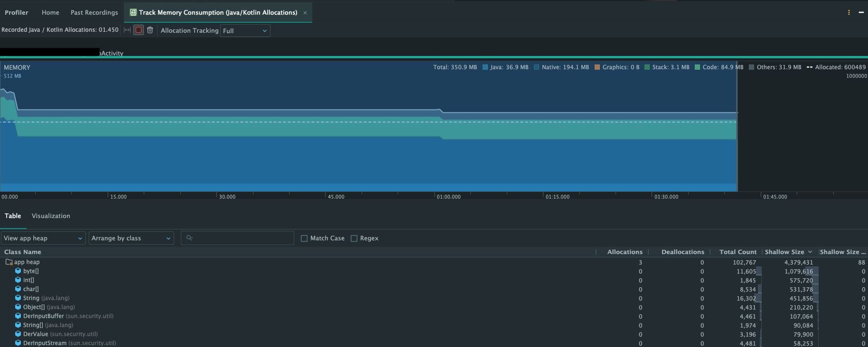The height and width of the screenshot is (347, 868).
Task: Enable the Match Case checkbox
Action: tap(304, 238)
